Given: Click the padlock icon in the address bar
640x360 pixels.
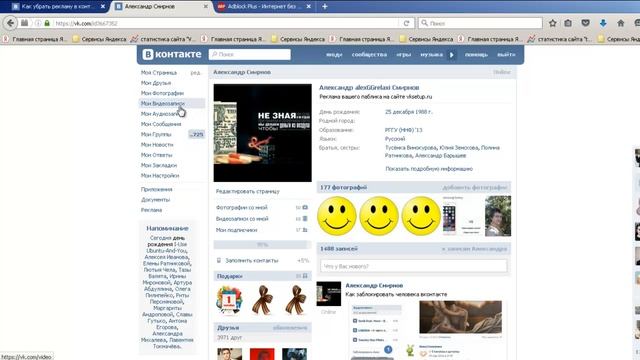Looking at the screenshot, I should pyautogui.click(x=47, y=23).
